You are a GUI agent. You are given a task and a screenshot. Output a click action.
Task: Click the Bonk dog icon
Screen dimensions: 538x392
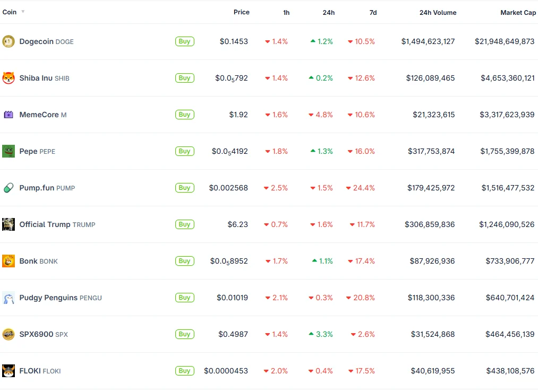(x=8, y=261)
